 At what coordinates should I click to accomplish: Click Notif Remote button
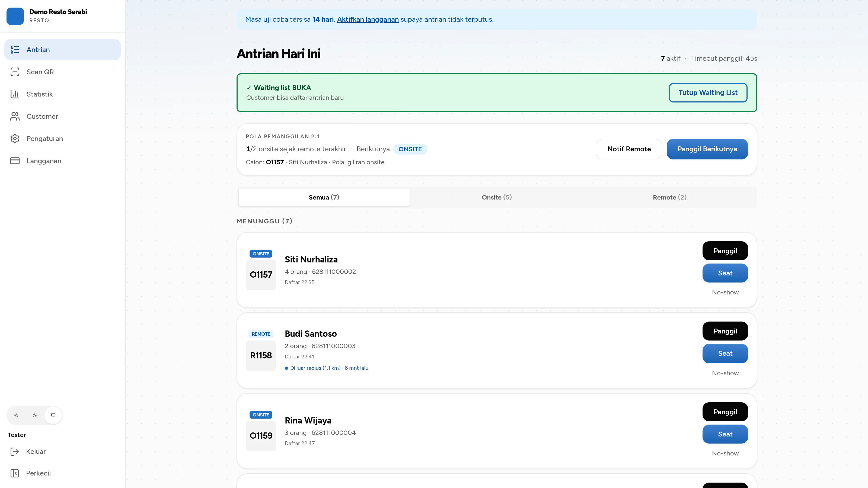[x=629, y=149]
